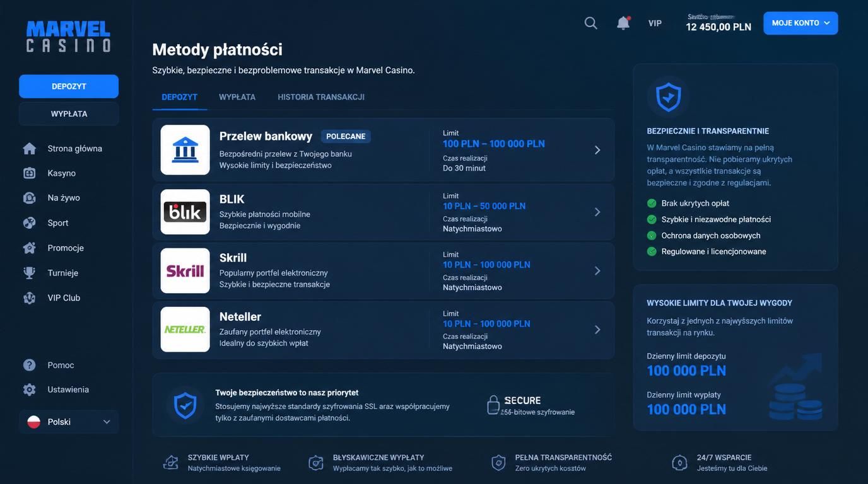Screen dimensions: 868x484
Task: Click the Do 30 minut processing time
Action: 464,168
